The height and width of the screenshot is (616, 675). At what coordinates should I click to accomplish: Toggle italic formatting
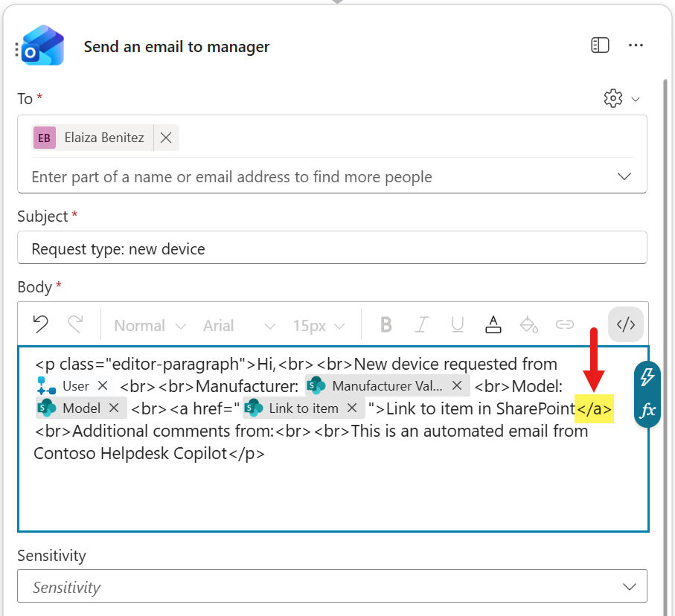422,324
